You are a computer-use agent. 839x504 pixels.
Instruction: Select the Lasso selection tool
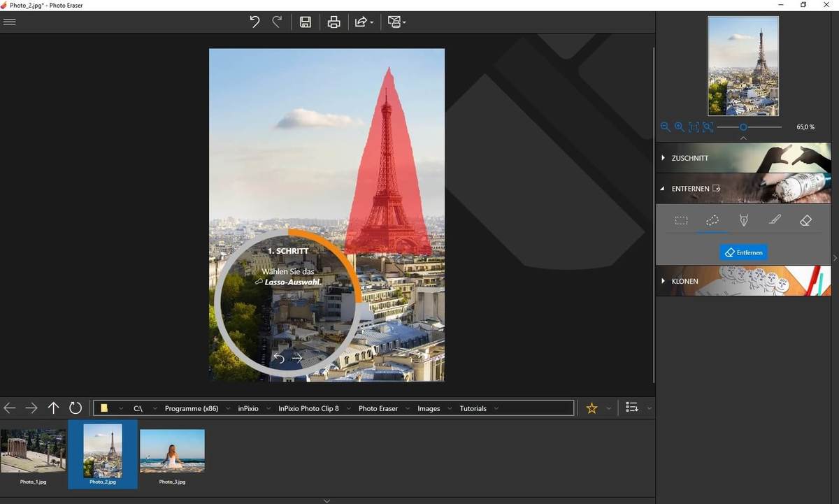(x=712, y=220)
